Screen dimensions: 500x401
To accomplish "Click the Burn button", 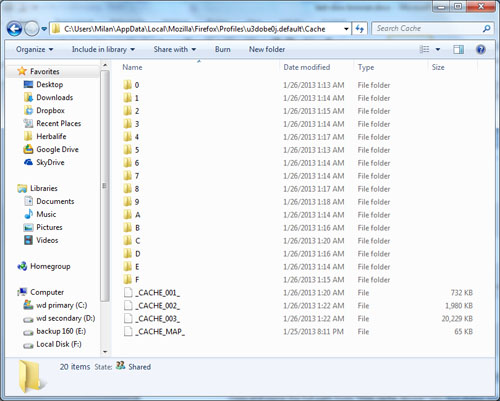I will pos(223,49).
